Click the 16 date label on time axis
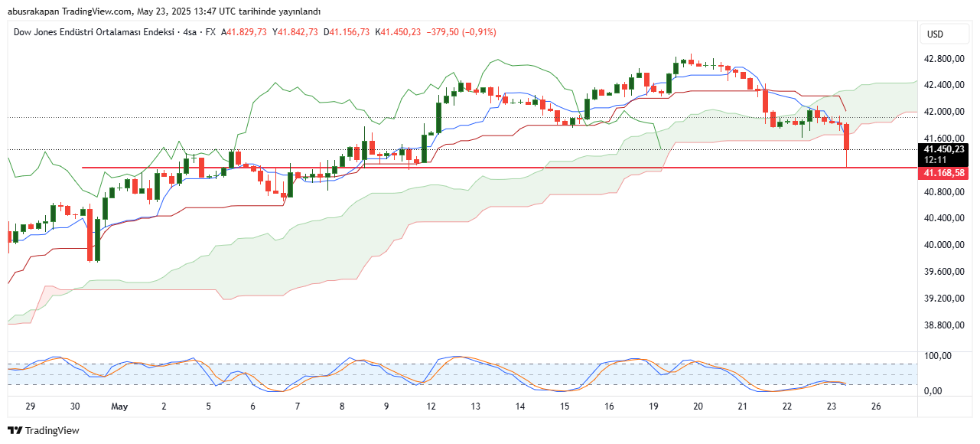 pos(609,406)
